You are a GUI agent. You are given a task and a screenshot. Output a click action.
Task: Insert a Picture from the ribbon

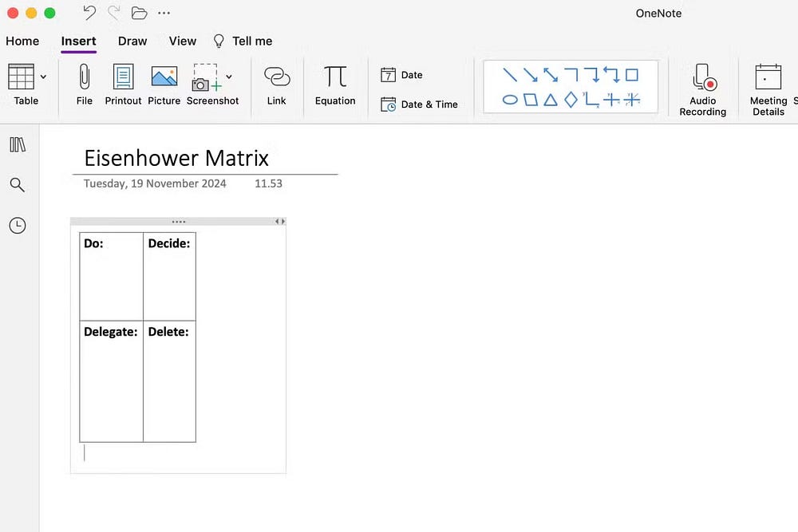pyautogui.click(x=164, y=77)
